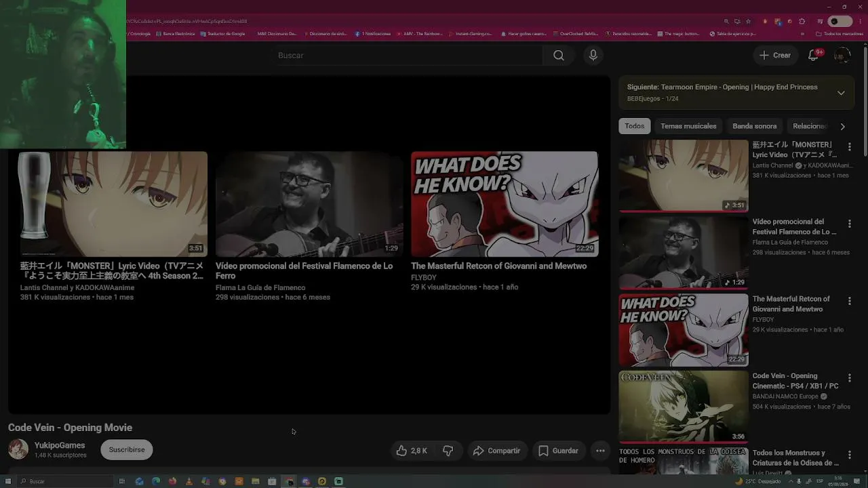Open VLC from the taskbar
The image size is (868, 488).
[189, 481]
